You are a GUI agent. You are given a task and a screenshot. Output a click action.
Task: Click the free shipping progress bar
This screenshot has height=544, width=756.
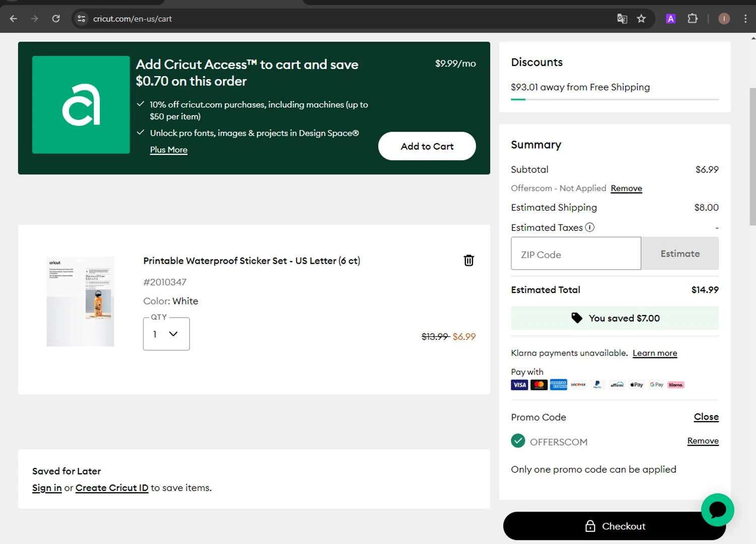point(614,99)
